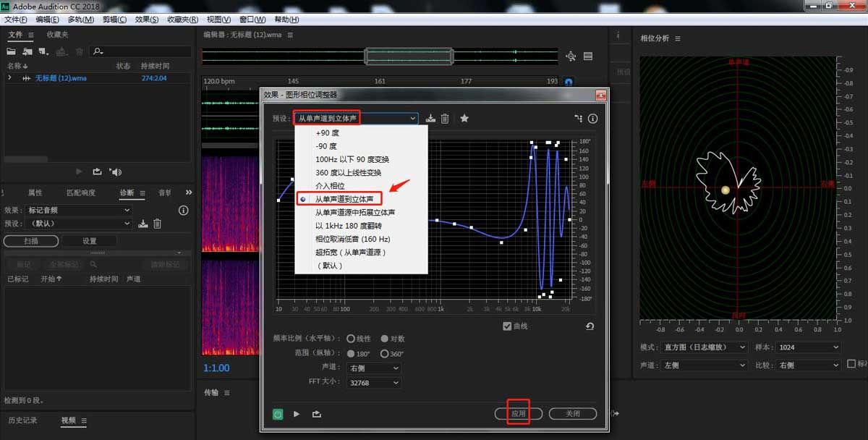The height and width of the screenshot is (440, 868).
Task: Click the save favorite star in effect dialog
Action: coord(464,119)
